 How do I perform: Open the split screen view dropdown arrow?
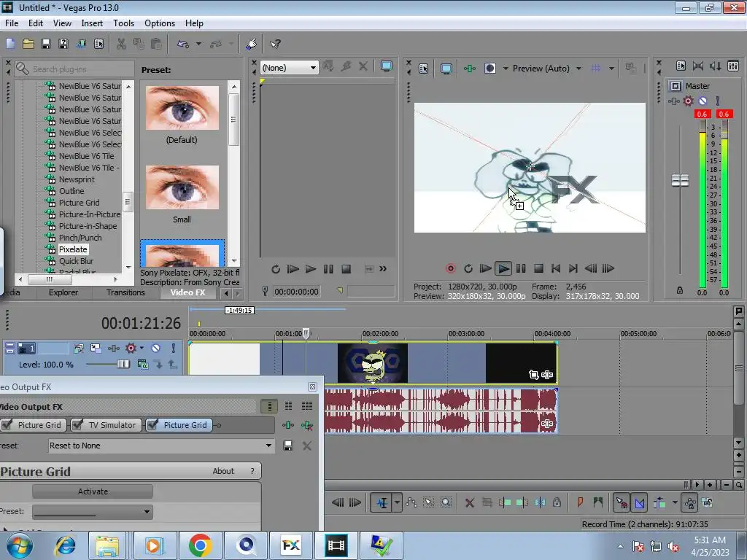pyautogui.click(x=506, y=69)
